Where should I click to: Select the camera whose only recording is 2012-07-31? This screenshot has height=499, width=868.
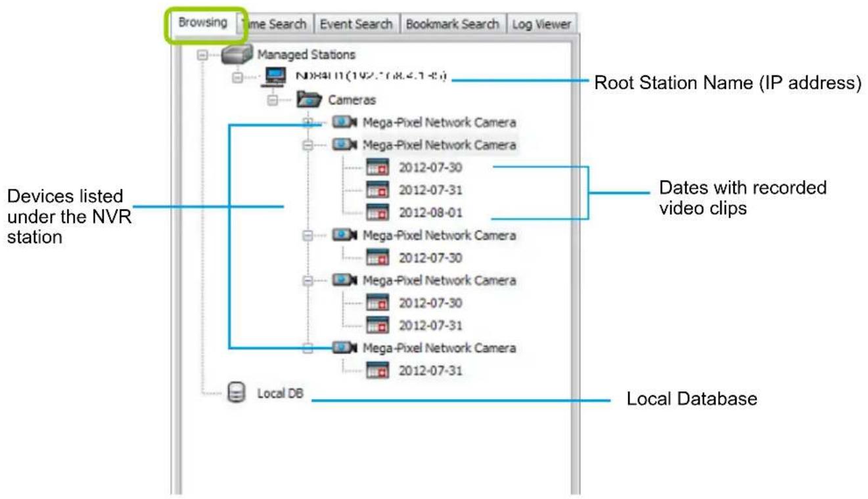[440, 348]
